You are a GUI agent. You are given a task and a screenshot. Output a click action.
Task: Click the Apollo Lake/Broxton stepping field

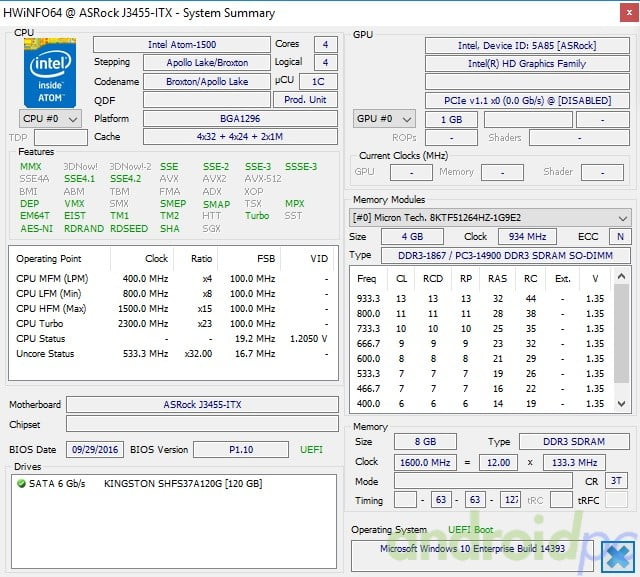207,63
